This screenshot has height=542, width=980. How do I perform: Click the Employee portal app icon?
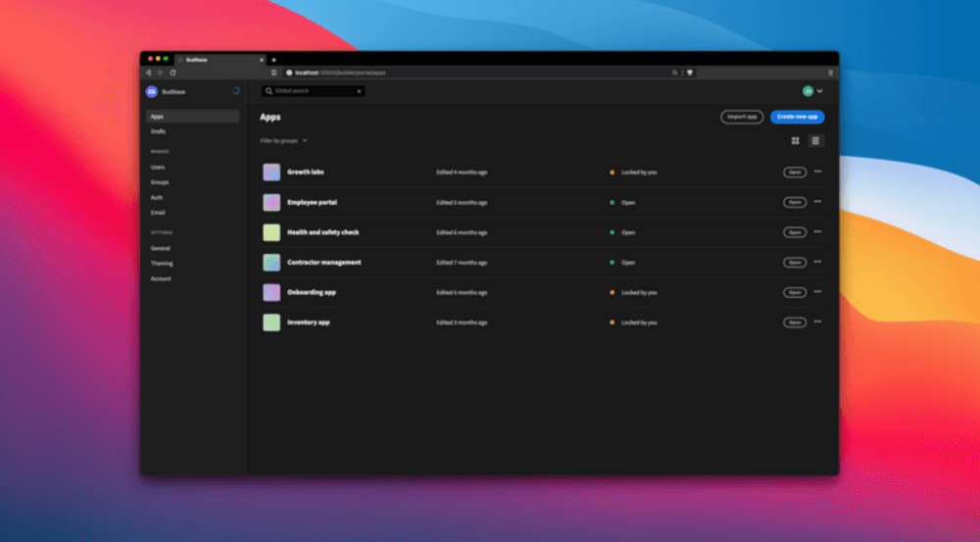(271, 202)
